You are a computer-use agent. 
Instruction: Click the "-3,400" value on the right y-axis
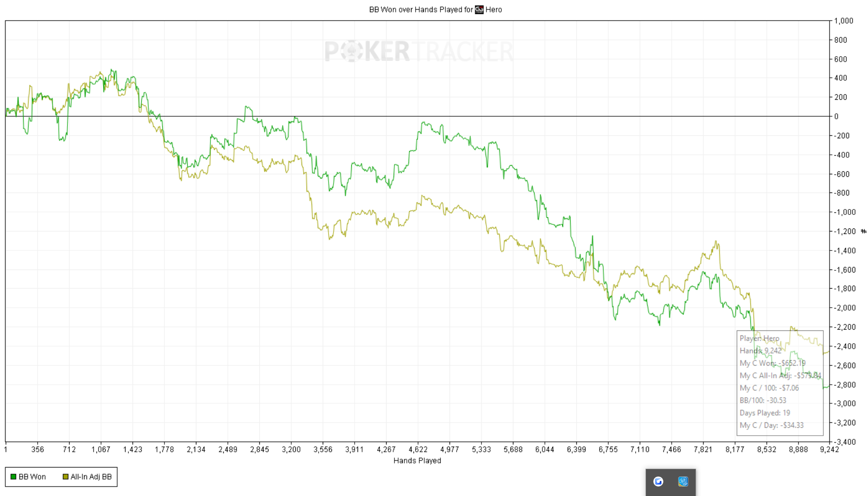tap(845, 442)
